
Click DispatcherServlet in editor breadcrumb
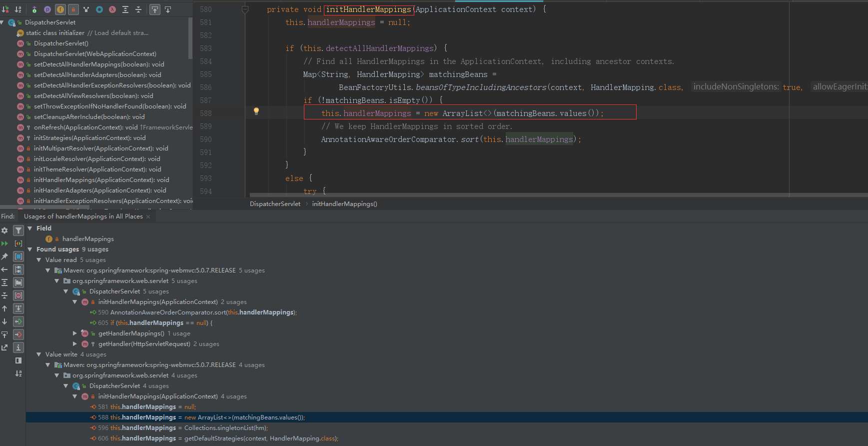coord(275,204)
